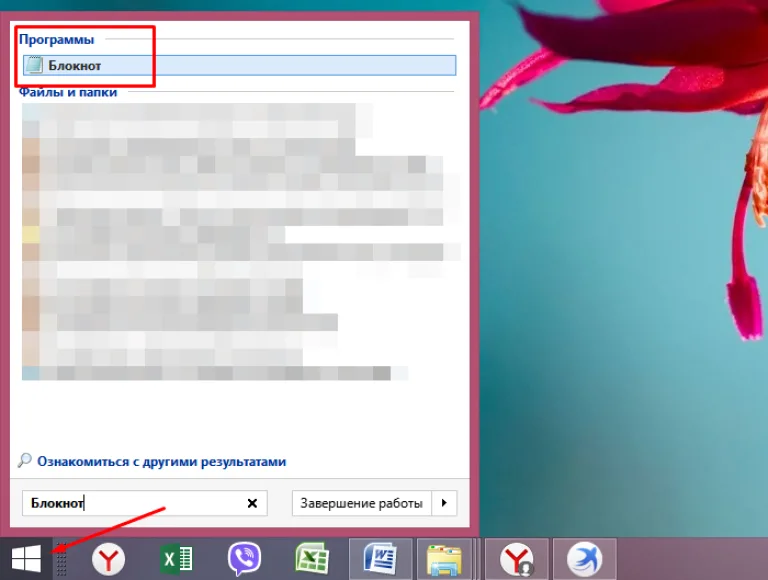
Task: Switch to the Yandex window with user badge
Action: pos(517,559)
